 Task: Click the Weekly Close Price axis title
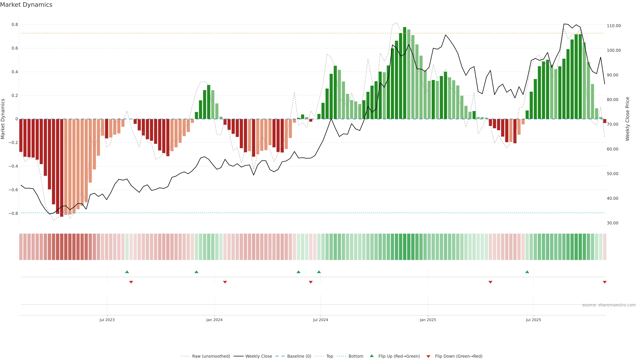(627, 119)
